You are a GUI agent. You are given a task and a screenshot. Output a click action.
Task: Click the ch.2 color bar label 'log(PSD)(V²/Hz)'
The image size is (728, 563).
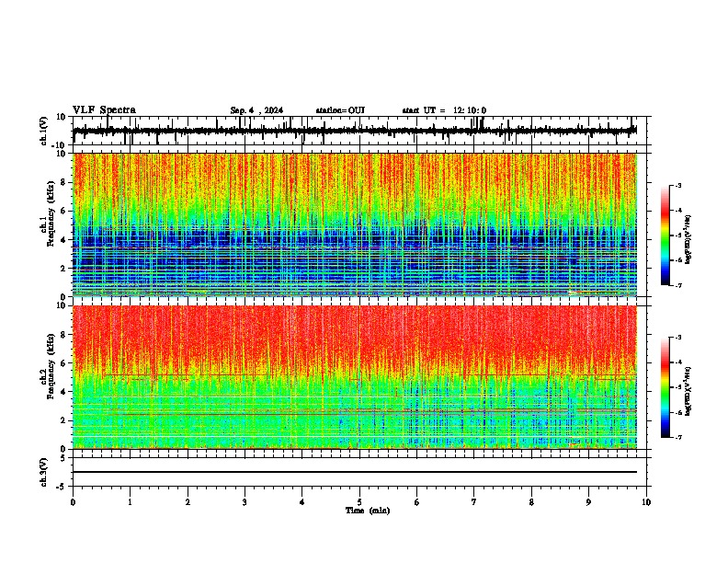tap(688, 391)
